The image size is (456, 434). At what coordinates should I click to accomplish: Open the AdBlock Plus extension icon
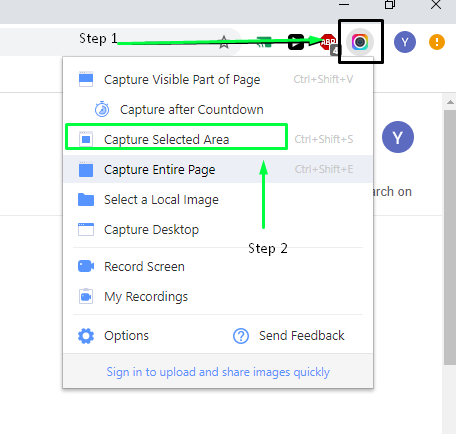(x=328, y=42)
